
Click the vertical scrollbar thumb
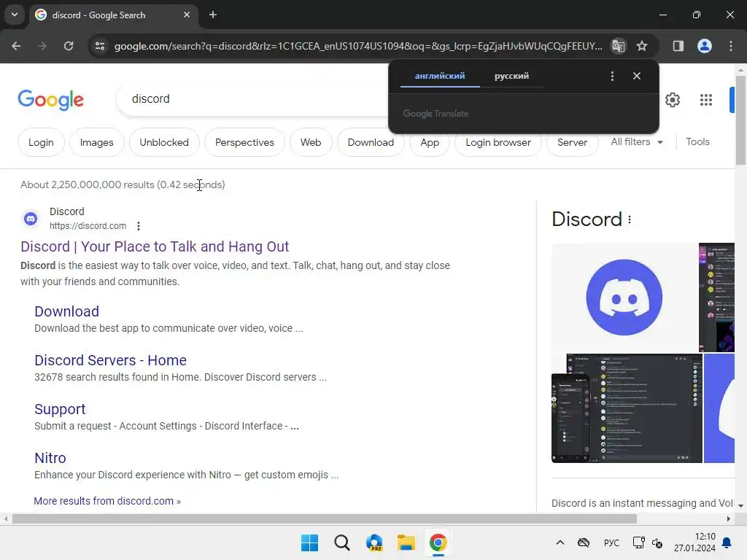click(x=740, y=120)
